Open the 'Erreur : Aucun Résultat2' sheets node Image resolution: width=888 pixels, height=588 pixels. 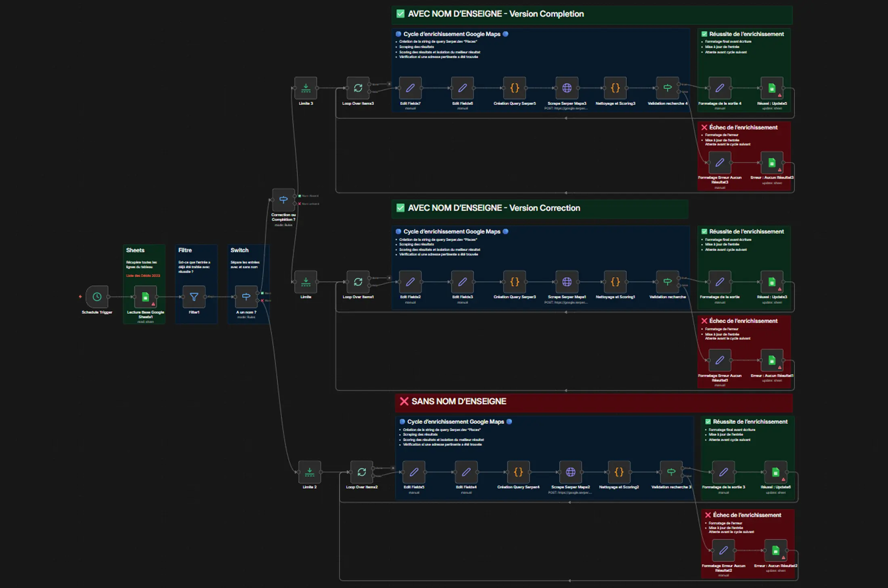click(775, 550)
